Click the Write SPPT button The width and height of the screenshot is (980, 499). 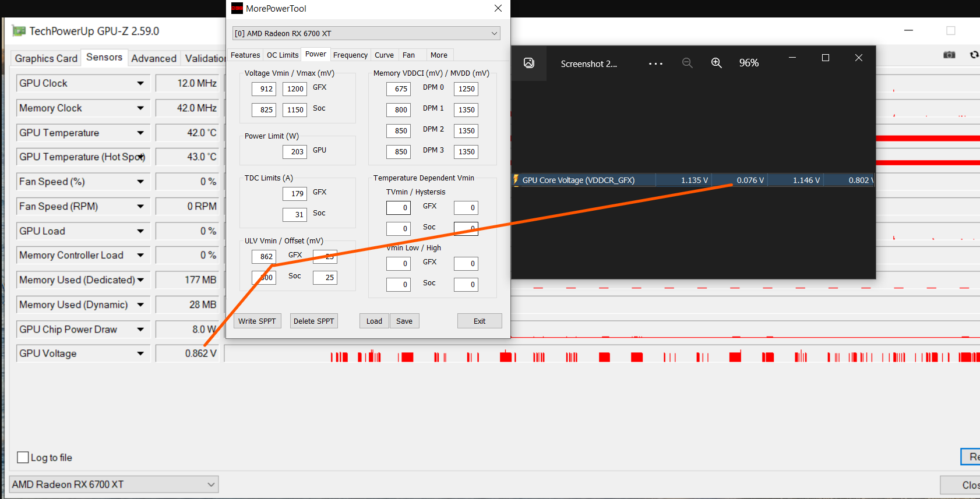click(257, 321)
